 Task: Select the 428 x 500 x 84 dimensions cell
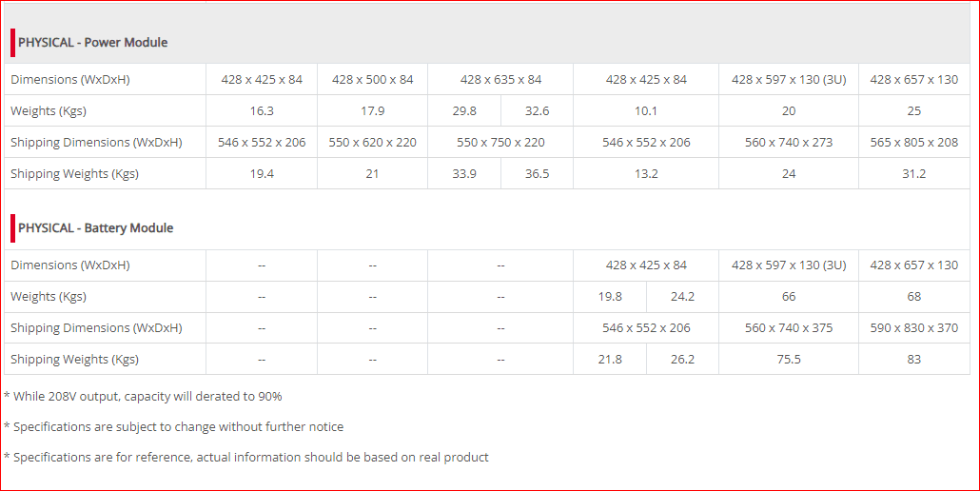coord(373,80)
